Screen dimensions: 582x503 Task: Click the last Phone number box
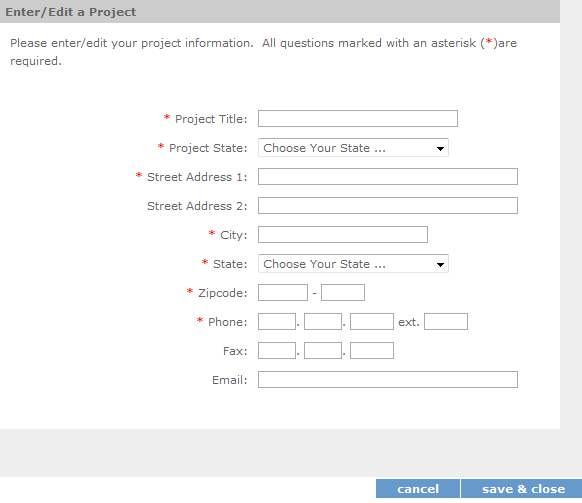click(x=372, y=321)
